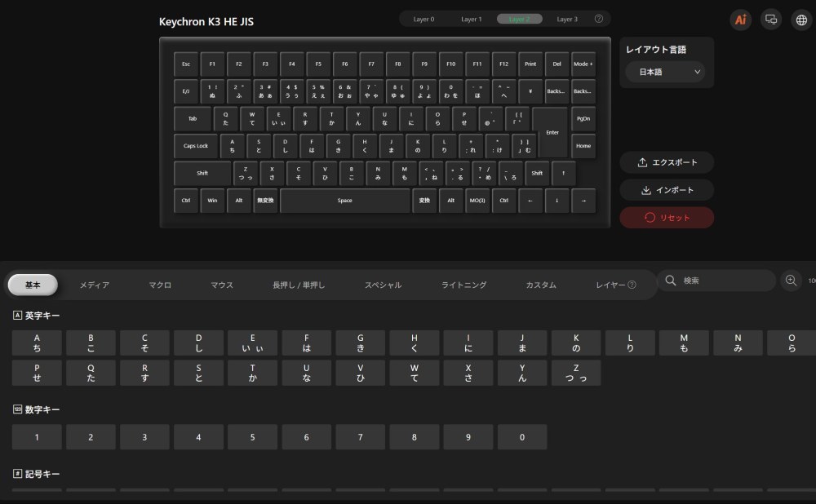Viewport: 816px width, 504px height.
Task: Open the 長押し / 単押し tab
Action: coord(299,285)
